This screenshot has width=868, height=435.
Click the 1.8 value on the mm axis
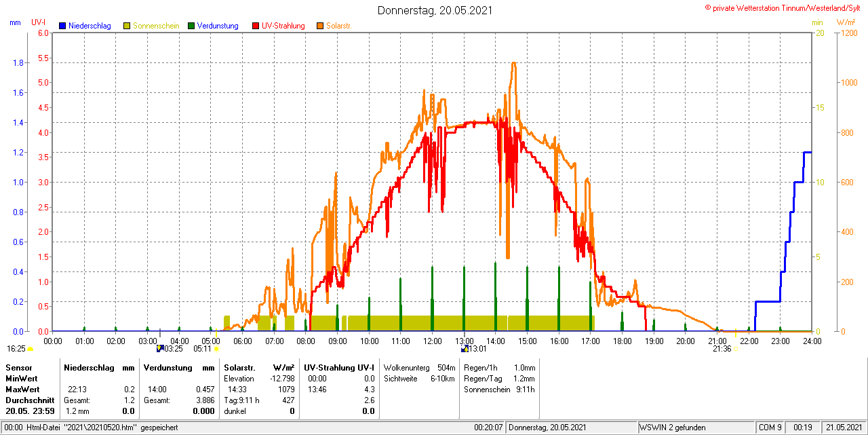click(x=19, y=63)
